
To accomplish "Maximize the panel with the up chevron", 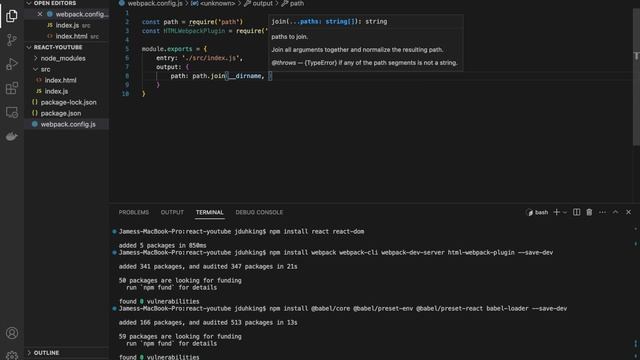I will click(x=616, y=212).
